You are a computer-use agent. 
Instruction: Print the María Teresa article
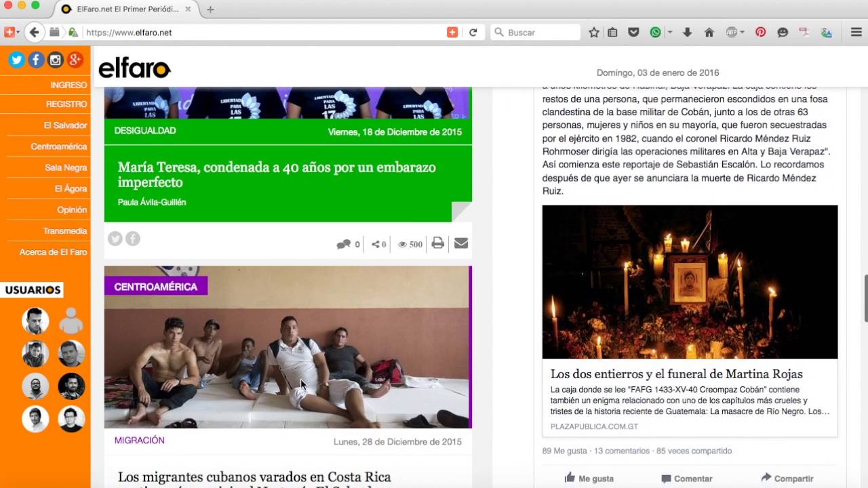point(438,243)
